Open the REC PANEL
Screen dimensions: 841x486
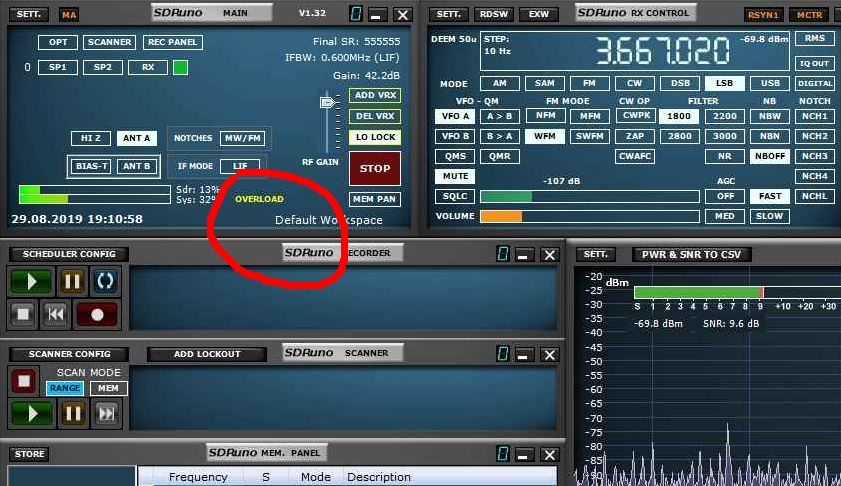coord(173,42)
